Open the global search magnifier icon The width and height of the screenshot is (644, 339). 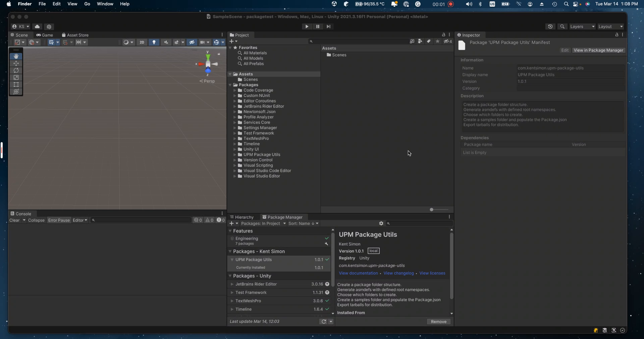[x=562, y=26]
